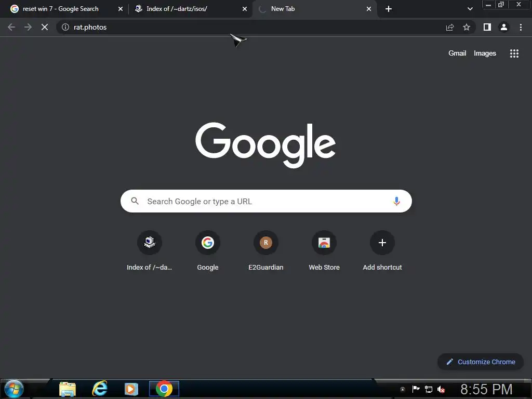Close the New Tab tab
The width and height of the screenshot is (532, 399).
(x=369, y=9)
